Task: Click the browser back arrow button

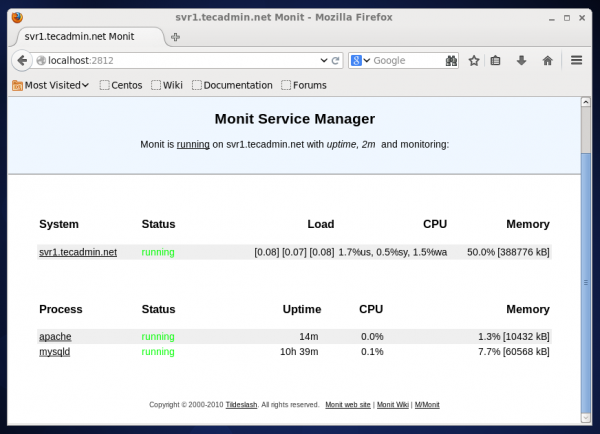Action: (21, 60)
